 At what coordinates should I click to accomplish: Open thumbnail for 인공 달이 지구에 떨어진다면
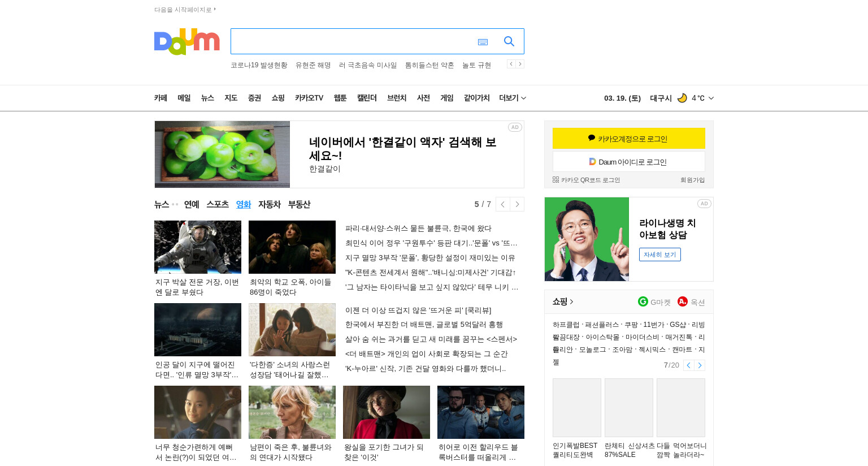(198, 330)
